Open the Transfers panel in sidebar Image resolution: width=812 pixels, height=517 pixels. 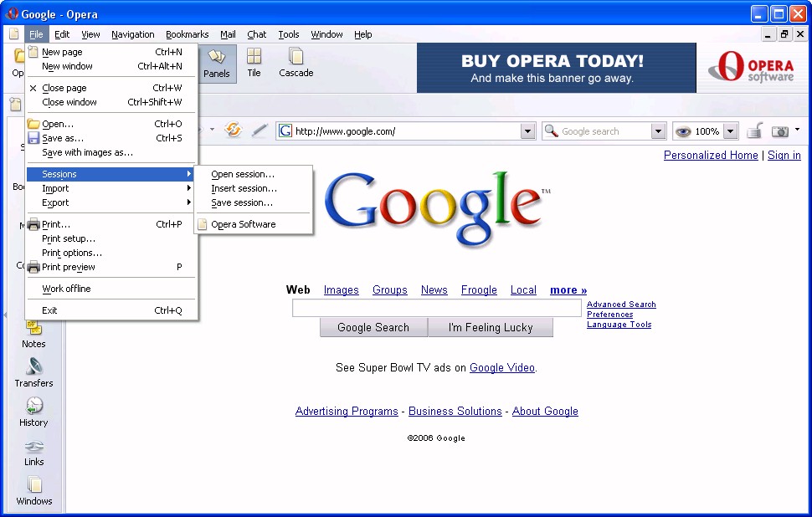33,372
